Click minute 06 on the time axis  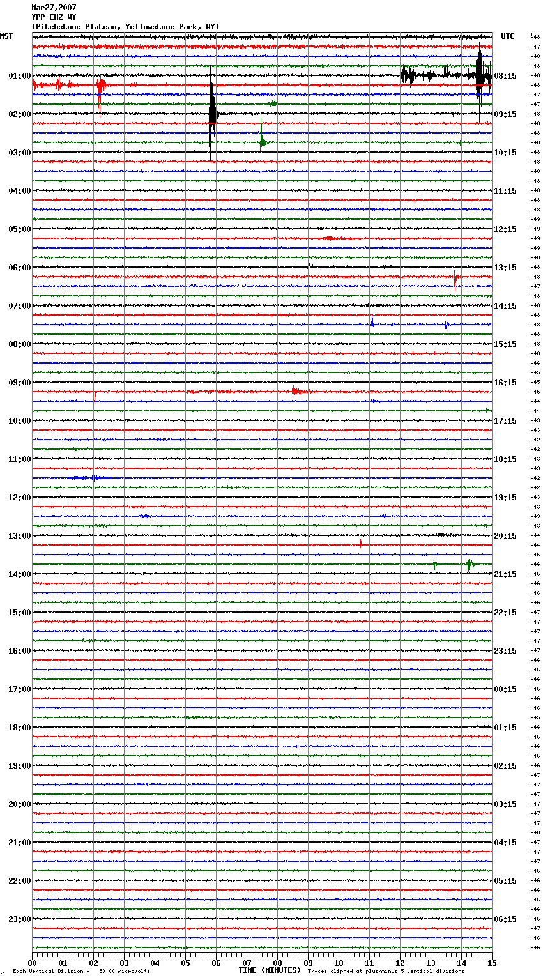[x=216, y=963]
